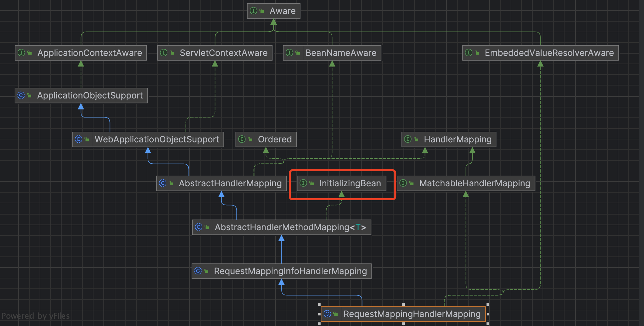Image resolution: width=644 pixels, height=326 pixels.
Task: Click the public visibility icon on HandlerMapping
Action: (x=416, y=140)
